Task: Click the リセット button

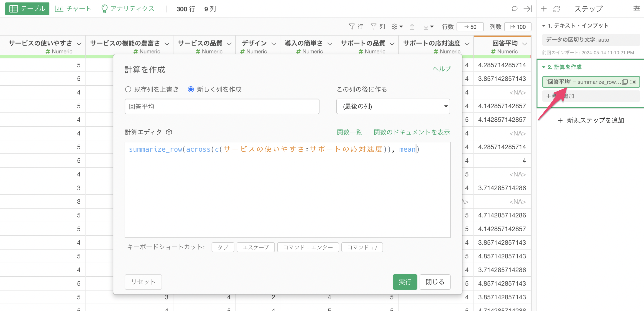Action: click(x=143, y=282)
